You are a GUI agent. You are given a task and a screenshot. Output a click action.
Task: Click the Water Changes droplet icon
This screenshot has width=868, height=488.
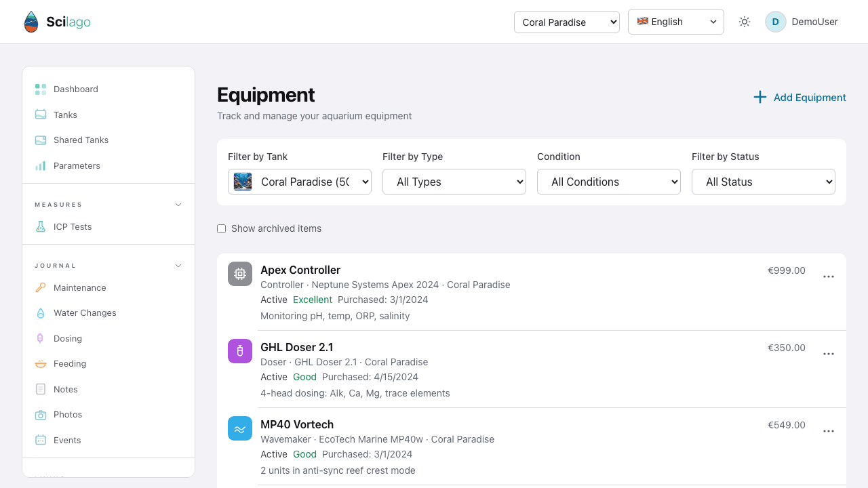[41, 312]
